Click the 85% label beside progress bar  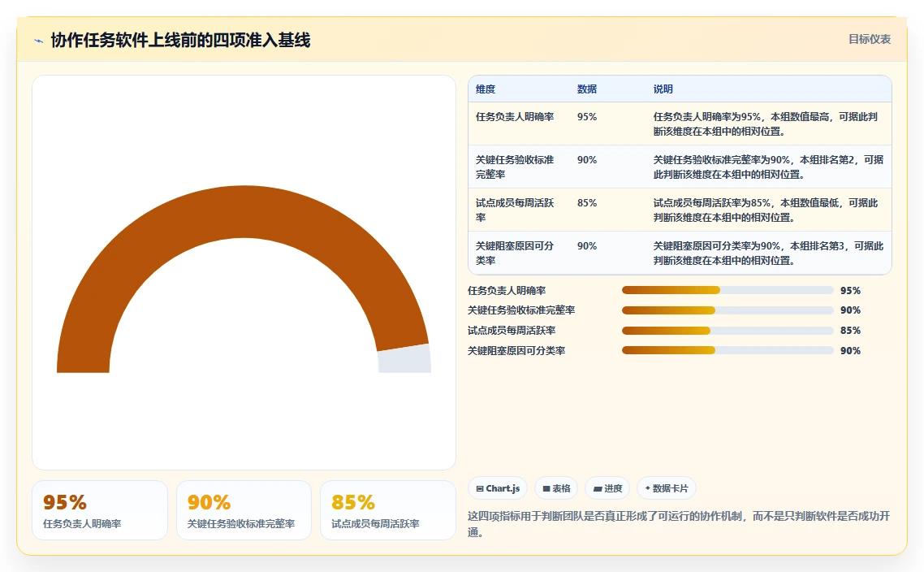[850, 330]
